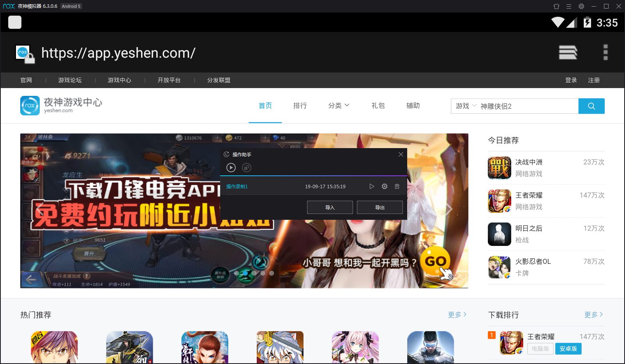The height and width of the screenshot is (364, 625).
Task: Open the red-haired 回合 game thumbnail
Action: pyautogui.click(x=54, y=347)
